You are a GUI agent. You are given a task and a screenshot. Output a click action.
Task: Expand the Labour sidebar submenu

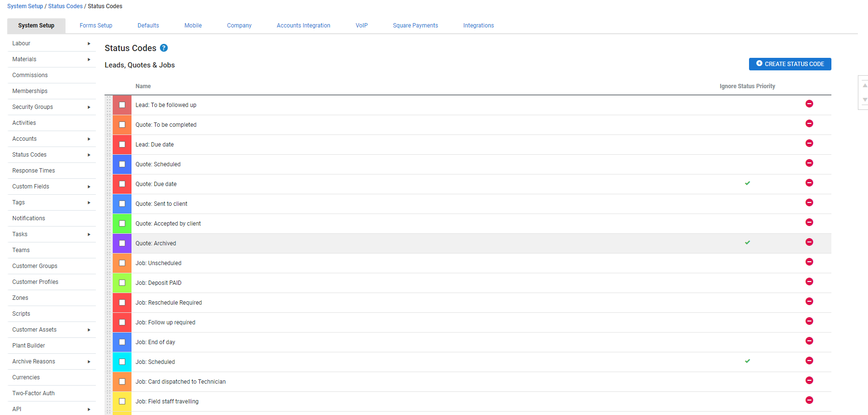click(89, 43)
